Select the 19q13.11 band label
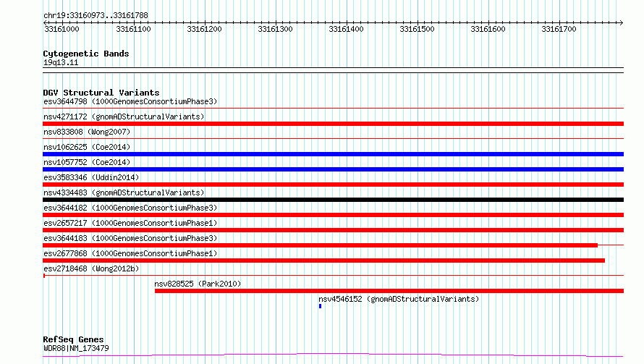 [61, 62]
